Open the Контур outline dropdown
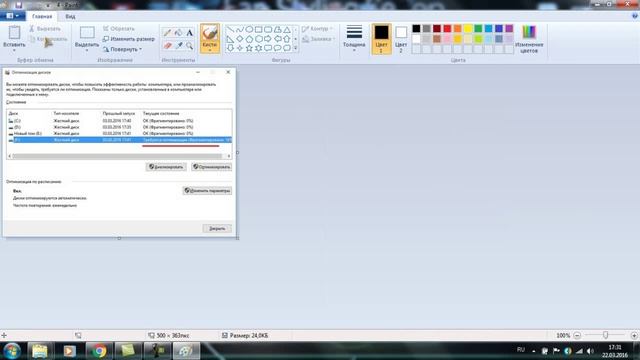Viewport: 640px width, 360px height. pyautogui.click(x=317, y=29)
